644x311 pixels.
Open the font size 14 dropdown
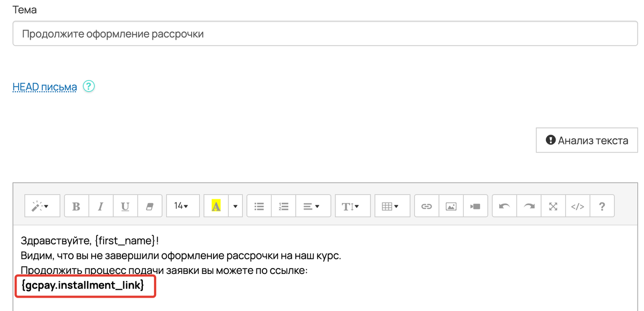(183, 206)
